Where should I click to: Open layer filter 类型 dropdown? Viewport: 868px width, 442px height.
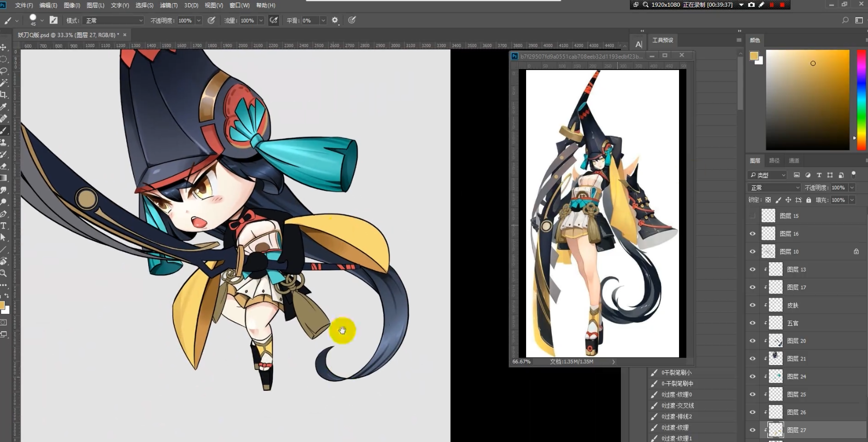[x=767, y=175]
